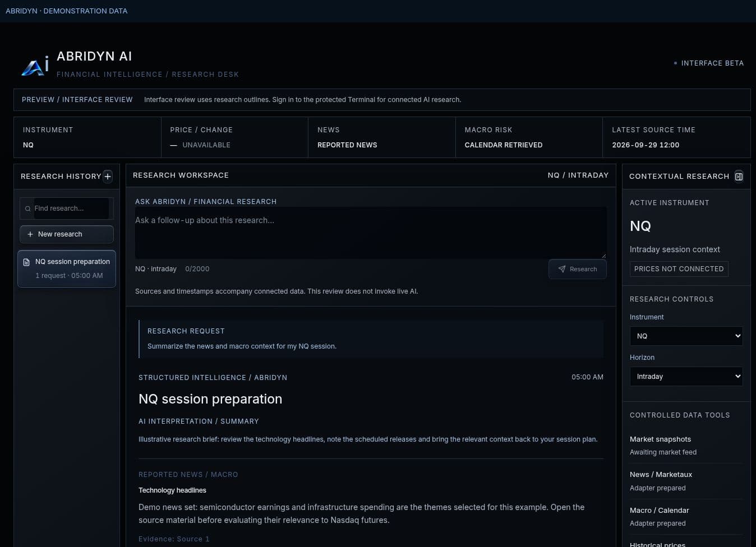Submit with the Research button
Image resolution: width=756 pixels, height=547 pixels.
pos(578,269)
